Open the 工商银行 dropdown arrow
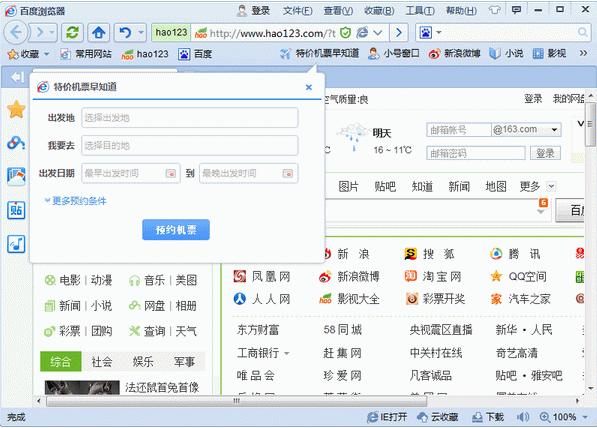597x428 pixels. click(x=287, y=353)
